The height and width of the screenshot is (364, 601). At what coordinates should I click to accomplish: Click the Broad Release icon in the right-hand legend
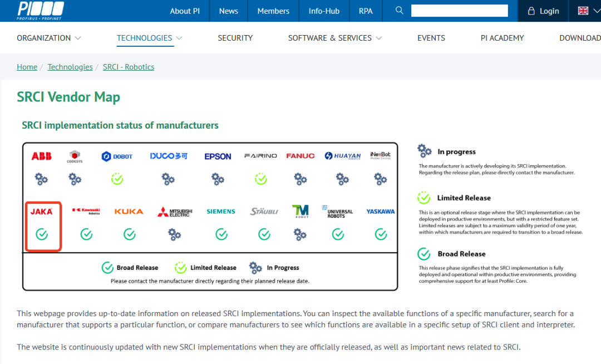[x=424, y=254]
